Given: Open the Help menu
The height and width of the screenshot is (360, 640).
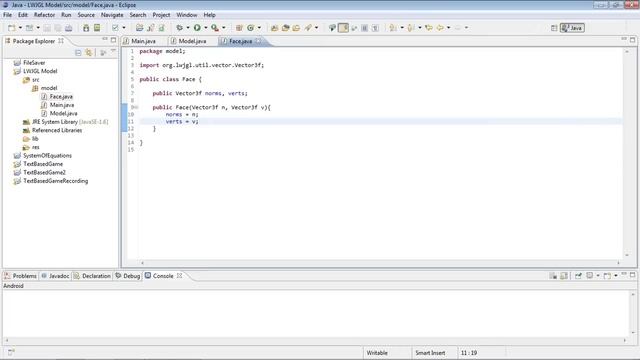Looking at the screenshot, I should tap(209, 15).
